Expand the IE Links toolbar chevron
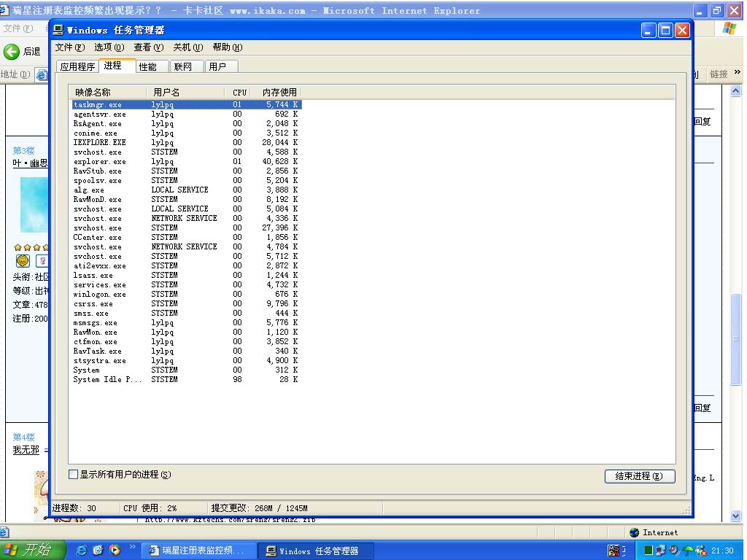This screenshot has height=560, width=747. point(738,72)
